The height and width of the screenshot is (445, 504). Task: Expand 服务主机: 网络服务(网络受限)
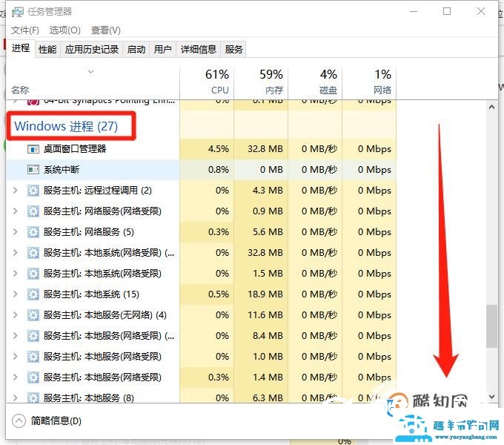pyautogui.click(x=15, y=211)
